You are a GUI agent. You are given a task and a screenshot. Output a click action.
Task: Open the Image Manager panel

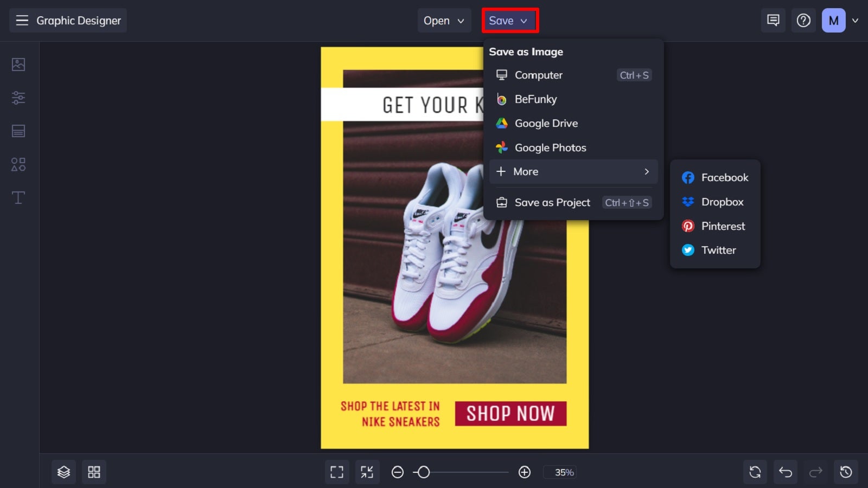pos(18,63)
